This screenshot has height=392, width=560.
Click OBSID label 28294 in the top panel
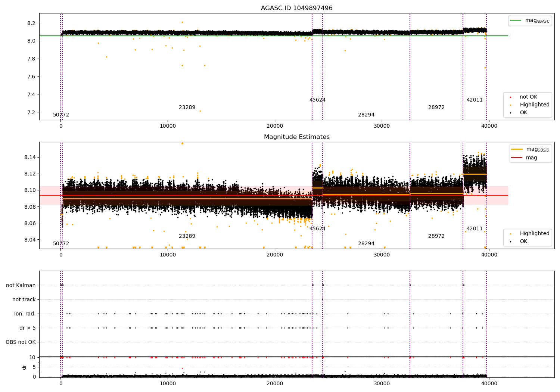pos(366,115)
